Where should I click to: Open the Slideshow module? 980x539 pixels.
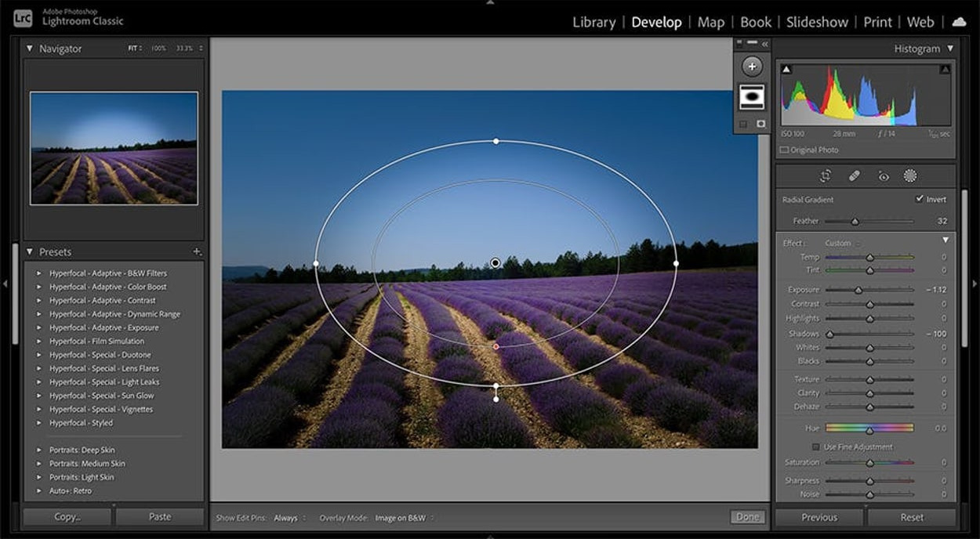point(817,22)
